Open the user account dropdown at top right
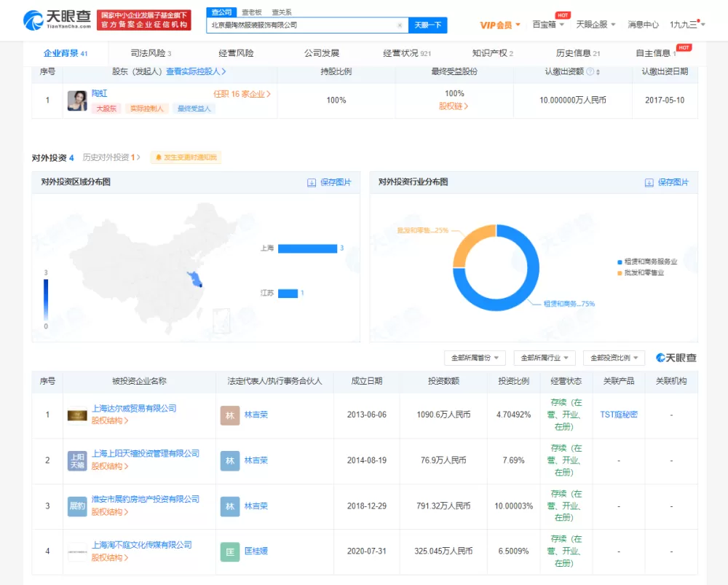728x585 pixels. click(687, 25)
